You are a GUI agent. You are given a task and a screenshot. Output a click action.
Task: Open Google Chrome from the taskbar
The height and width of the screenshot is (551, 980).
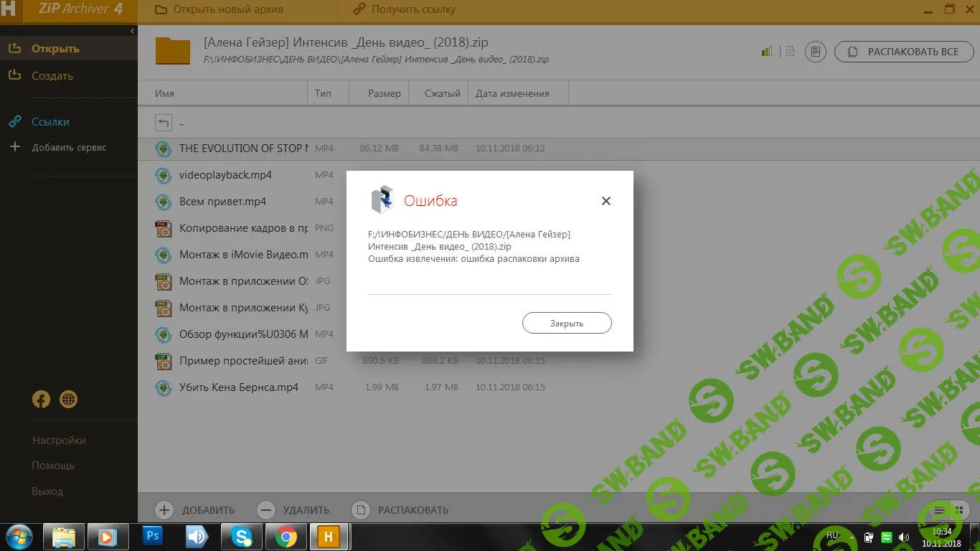coord(286,536)
